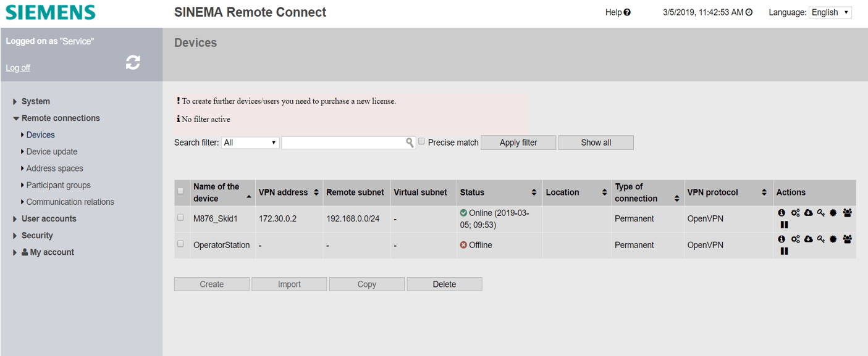Check the M876_Skid1 row checkbox
Viewport: 868px width, 356px height.
[180, 217]
